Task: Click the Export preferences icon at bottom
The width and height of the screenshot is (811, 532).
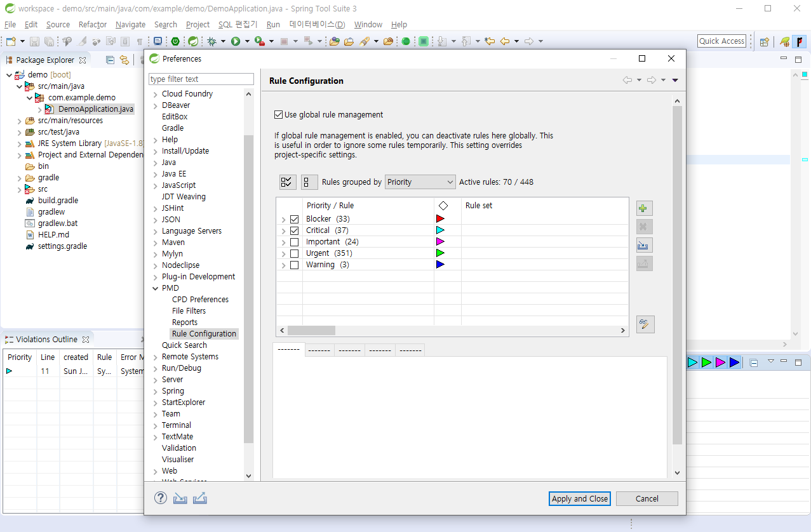Action: (x=200, y=498)
